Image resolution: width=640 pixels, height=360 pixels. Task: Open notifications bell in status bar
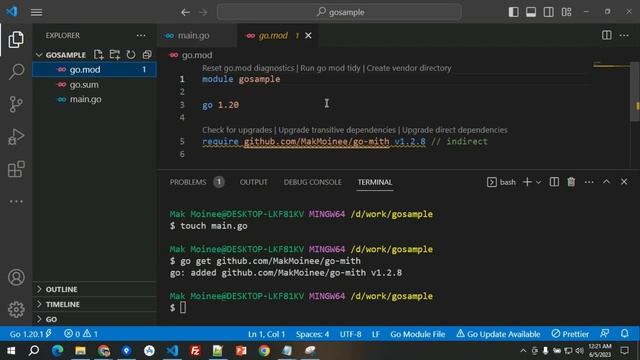pyautogui.click(x=624, y=334)
